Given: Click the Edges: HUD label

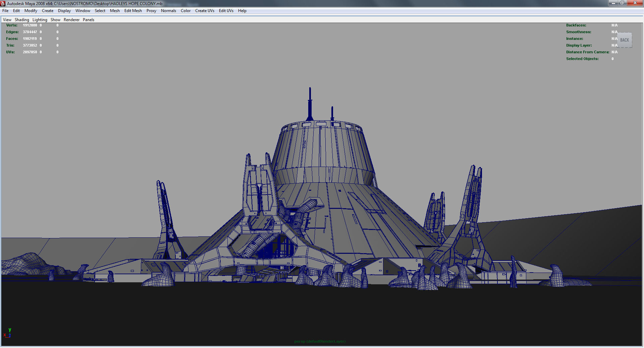Looking at the screenshot, I should pyautogui.click(x=12, y=32).
